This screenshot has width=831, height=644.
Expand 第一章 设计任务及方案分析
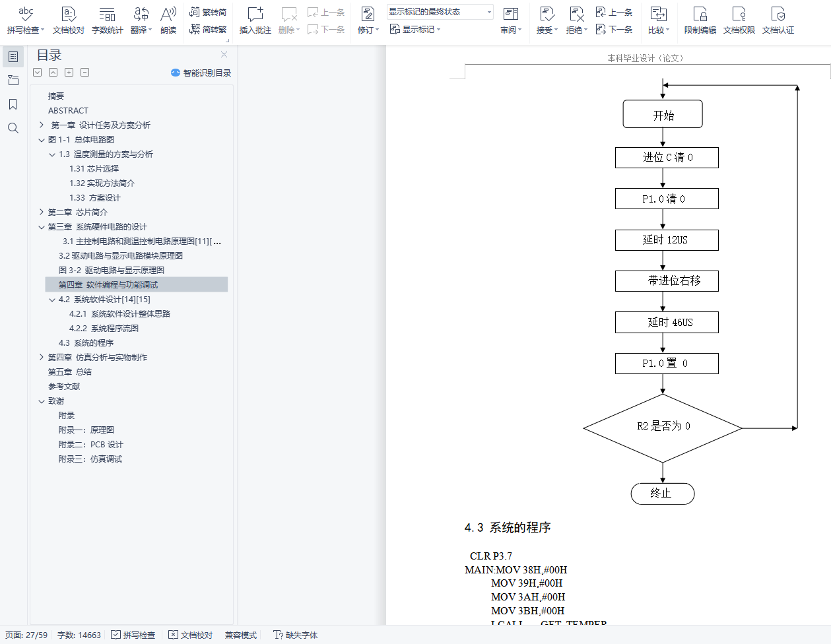[x=42, y=125]
